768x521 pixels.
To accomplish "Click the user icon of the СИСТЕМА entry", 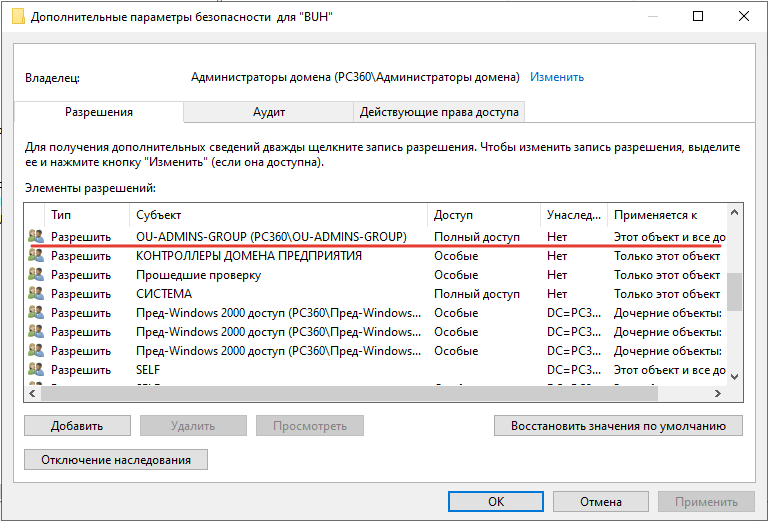I will click(x=36, y=294).
